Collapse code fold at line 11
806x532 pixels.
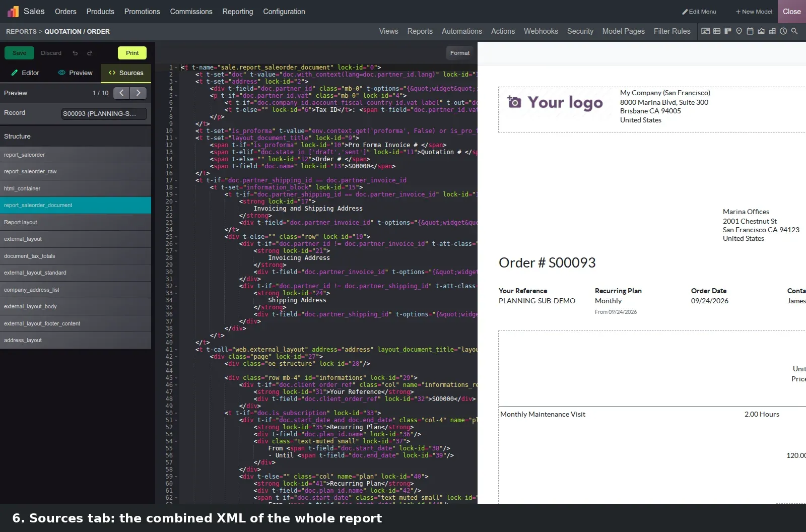point(176,138)
